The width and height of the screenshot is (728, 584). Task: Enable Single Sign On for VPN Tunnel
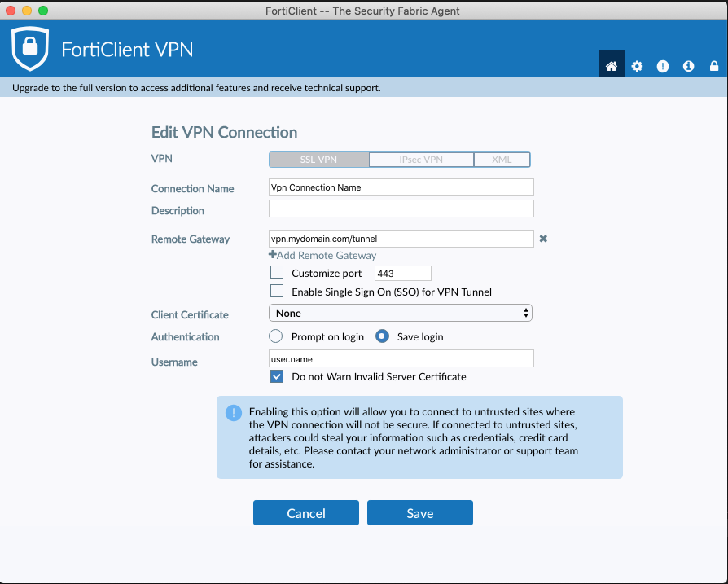pos(277,291)
